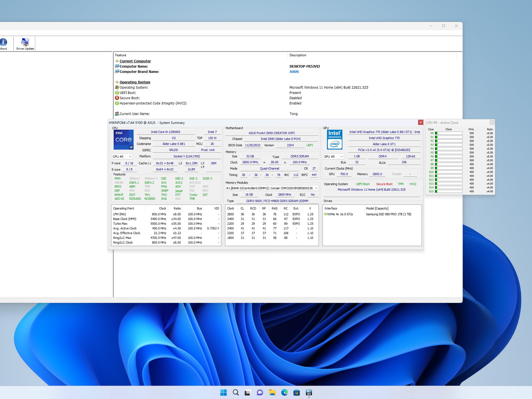Open the CPU #0 selector dropdown

tap(122, 156)
